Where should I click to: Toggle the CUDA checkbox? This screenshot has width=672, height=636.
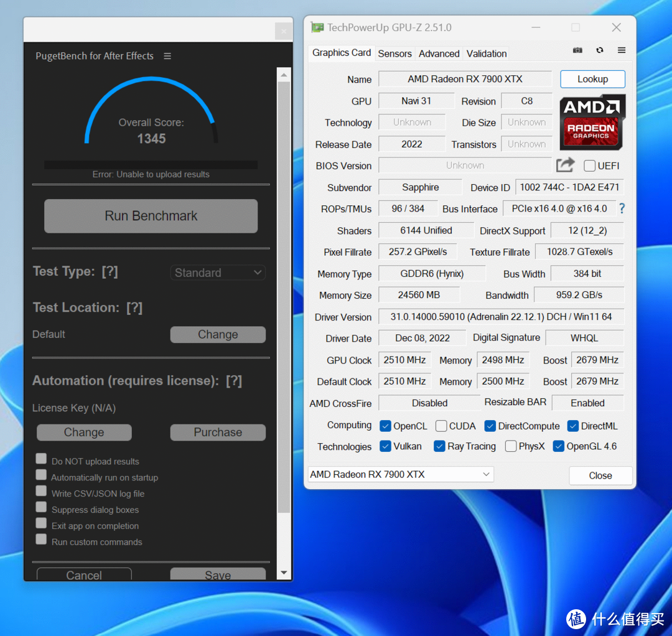coord(441,426)
